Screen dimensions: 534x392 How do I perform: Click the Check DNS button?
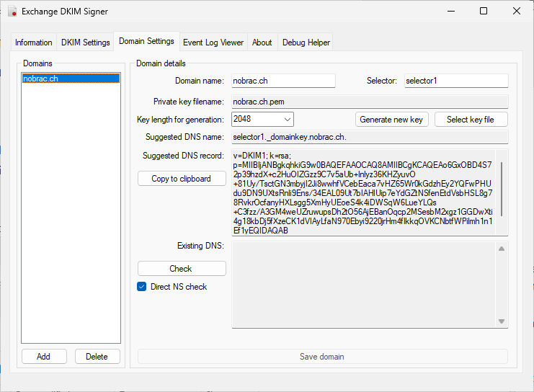[182, 269]
